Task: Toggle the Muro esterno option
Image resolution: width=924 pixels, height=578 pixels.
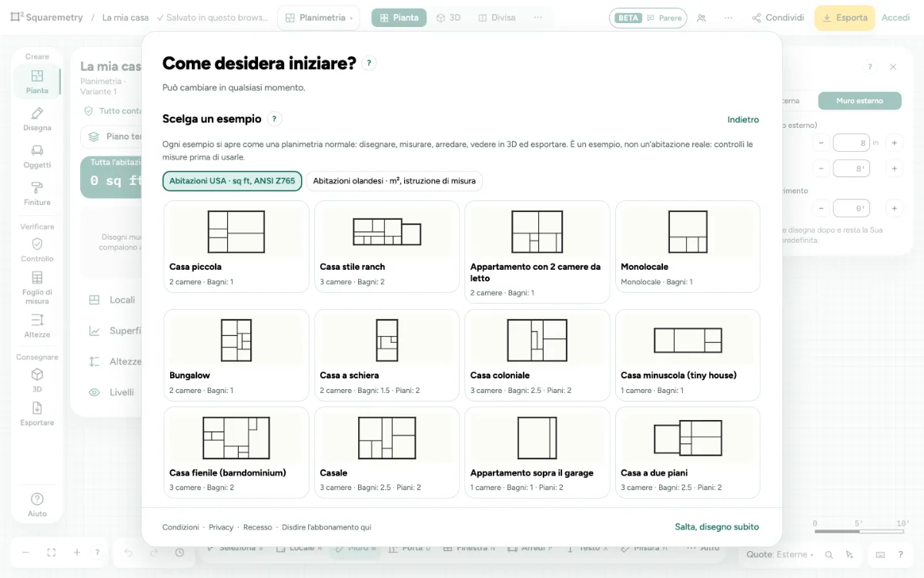Action: pos(859,101)
